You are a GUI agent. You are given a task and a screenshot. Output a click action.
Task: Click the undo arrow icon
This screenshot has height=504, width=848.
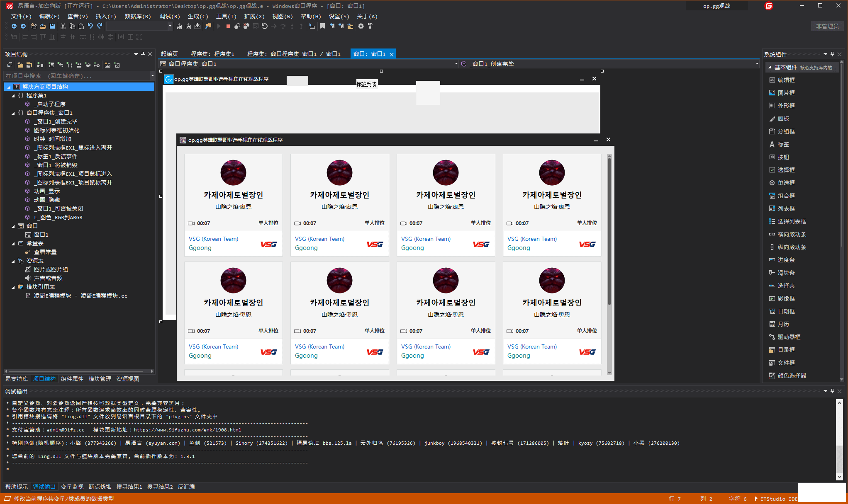click(90, 26)
